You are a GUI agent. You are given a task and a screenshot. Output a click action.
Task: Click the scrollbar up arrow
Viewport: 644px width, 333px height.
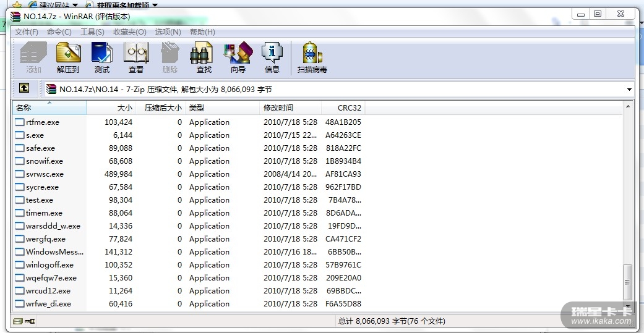(x=627, y=106)
